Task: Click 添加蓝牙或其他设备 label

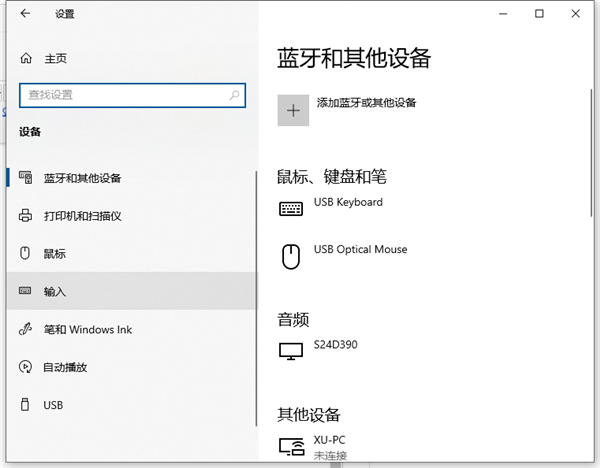Action: click(x=366, y=103)
